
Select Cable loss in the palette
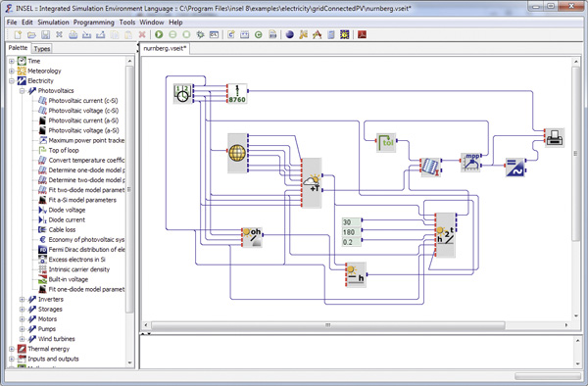coord(62,229)
